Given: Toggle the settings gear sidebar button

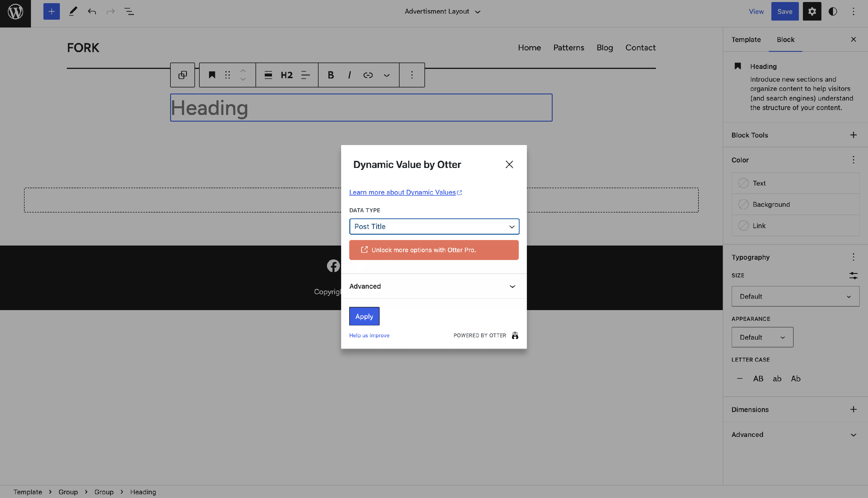Looking at the screenshot, I should 812,12.
